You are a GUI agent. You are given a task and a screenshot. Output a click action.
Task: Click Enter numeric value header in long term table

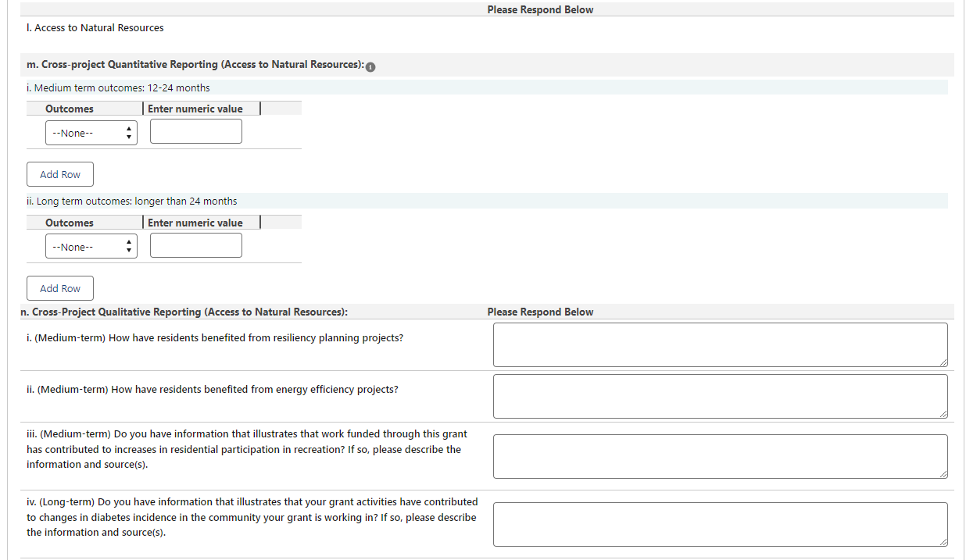(195, 223)
